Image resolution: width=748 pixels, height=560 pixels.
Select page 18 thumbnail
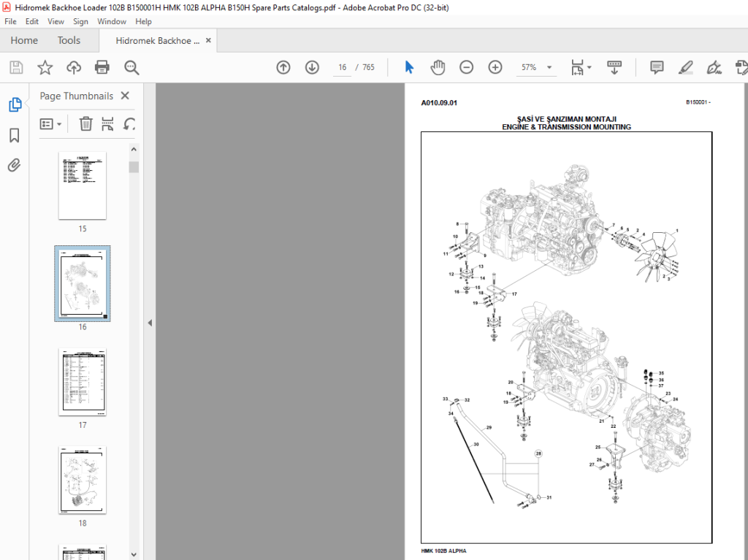pos(82,480)
